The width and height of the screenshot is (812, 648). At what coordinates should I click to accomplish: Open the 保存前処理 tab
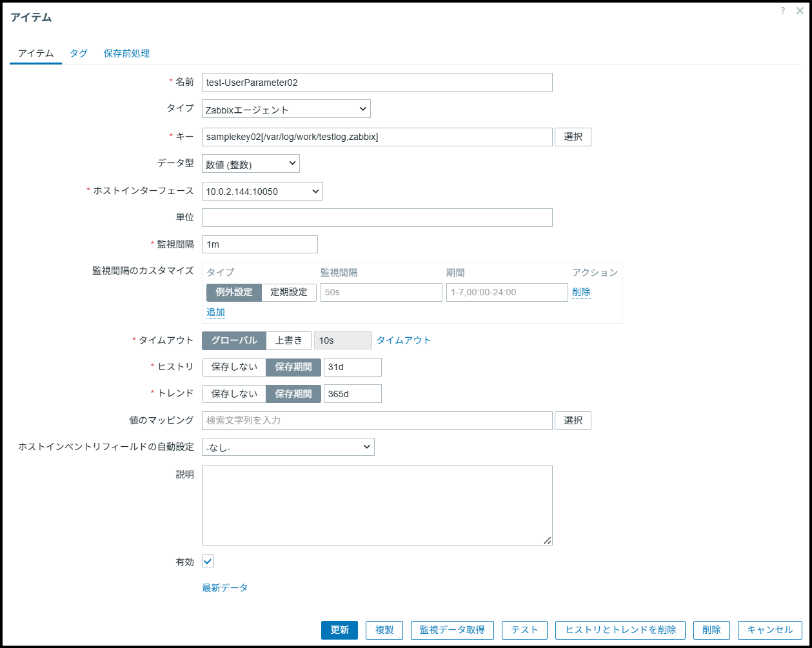126,54
